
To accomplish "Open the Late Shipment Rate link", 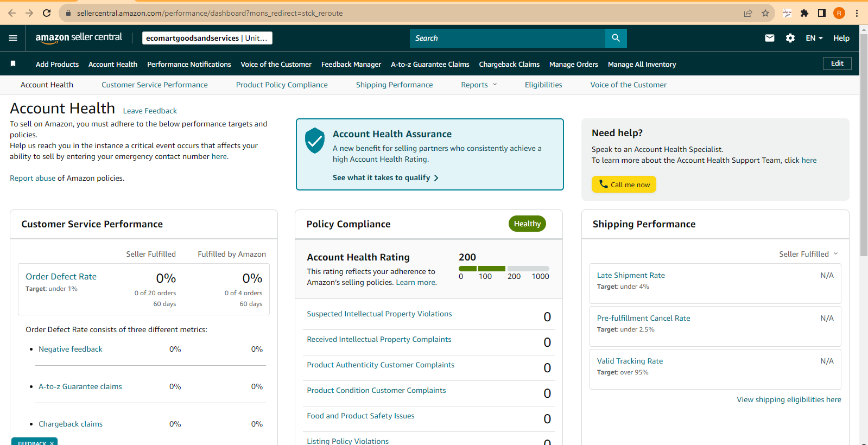I will click(x=631, y=275).
